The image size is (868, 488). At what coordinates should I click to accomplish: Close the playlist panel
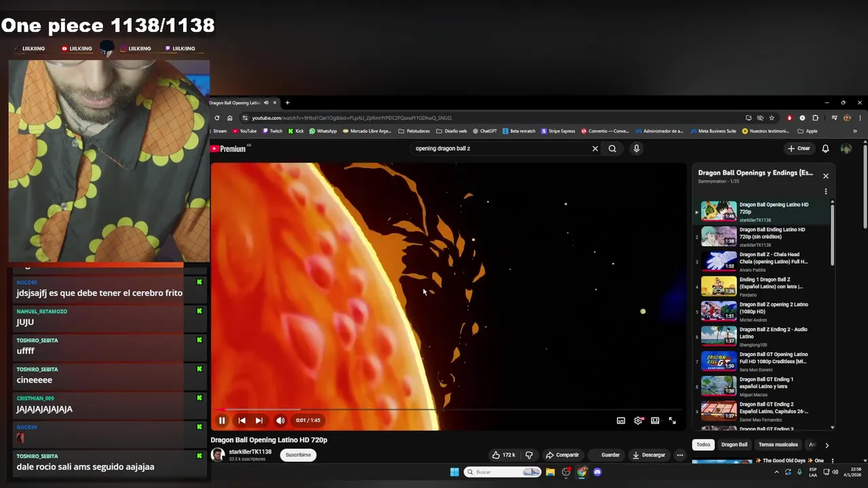[825, 176]
